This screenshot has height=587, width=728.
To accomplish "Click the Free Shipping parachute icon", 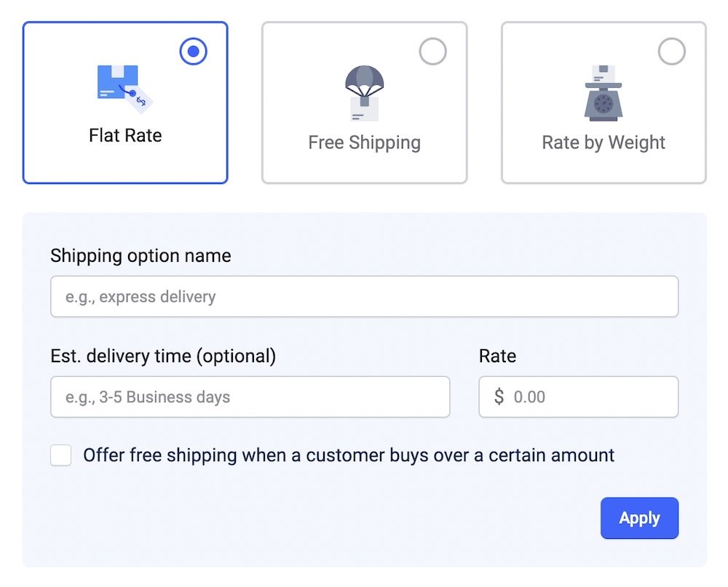I will 364,92.
